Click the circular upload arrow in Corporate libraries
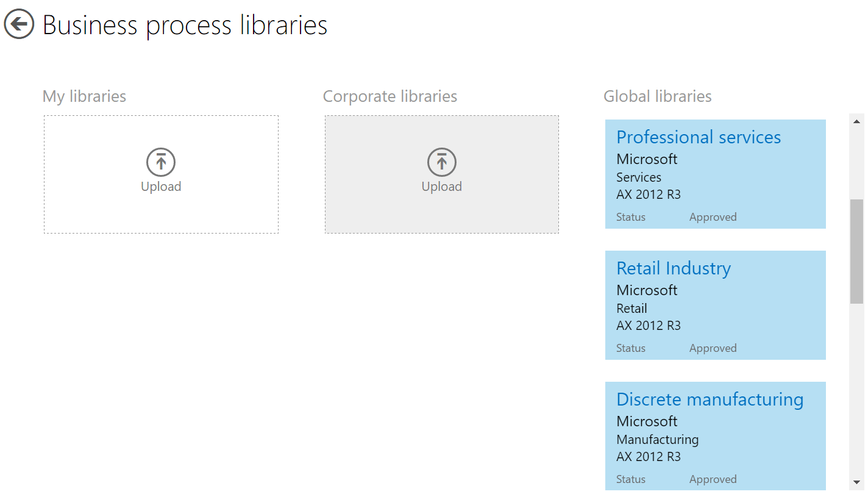This screenshot has height=497, width=868. click(441, 162)
